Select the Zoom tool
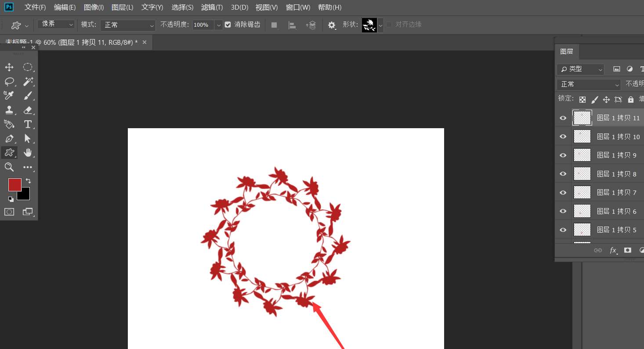Image resolution: width=644 pixels, height=349 pixels. [x=9, y=167]
